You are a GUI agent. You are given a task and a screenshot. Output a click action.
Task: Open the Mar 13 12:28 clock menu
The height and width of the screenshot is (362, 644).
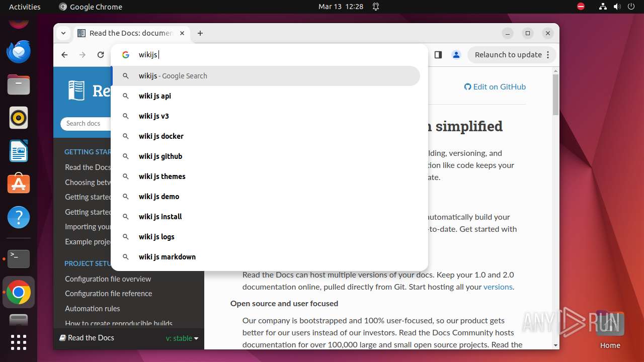(x=341, y=7)
